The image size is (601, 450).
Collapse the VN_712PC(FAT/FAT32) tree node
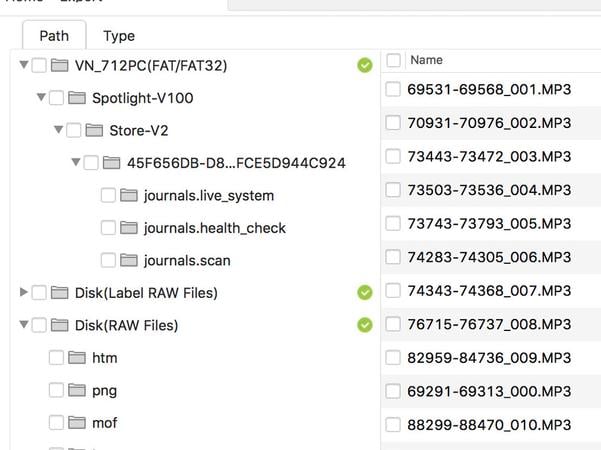(23, 66)
